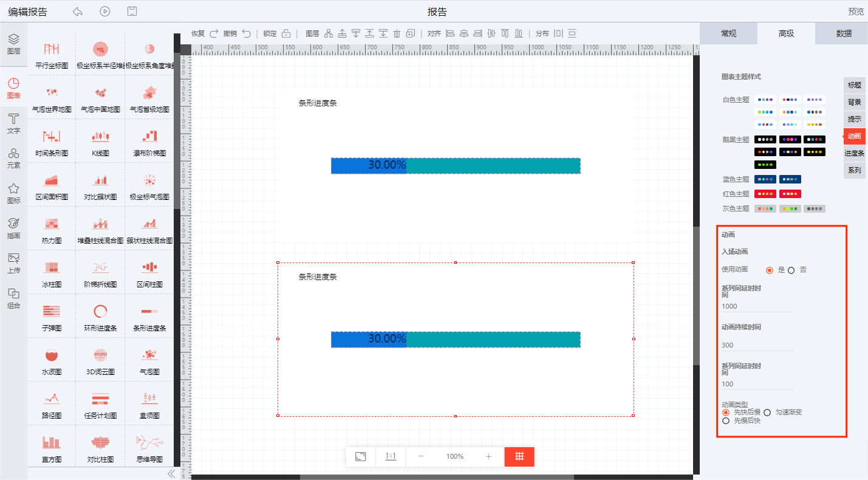Viewport: 868px width, 480px height.
Task: Pick the first 红色主题 color swatch
Action: (x=765, y=194)
